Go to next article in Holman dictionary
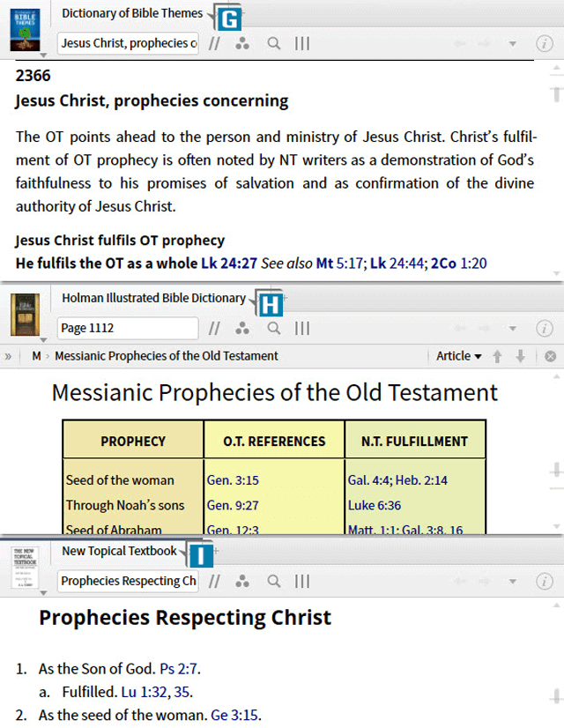The image size is (564, 728). [520, 356]
